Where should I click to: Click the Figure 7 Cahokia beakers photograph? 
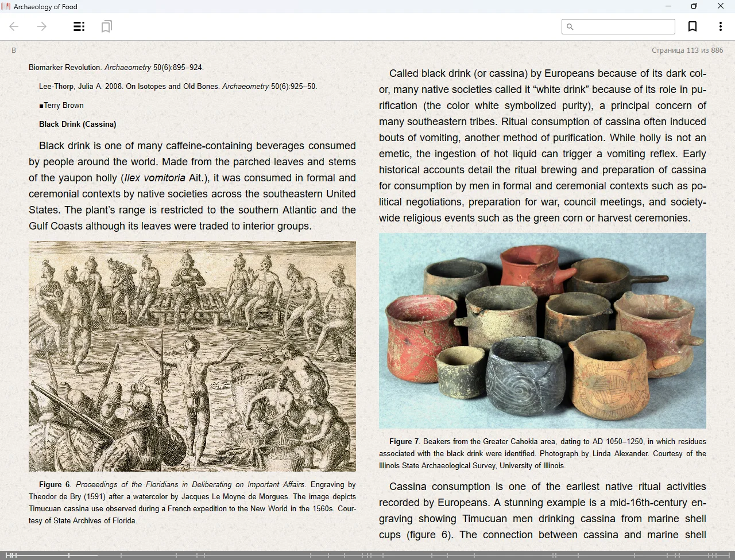click(x=542, y=330)
